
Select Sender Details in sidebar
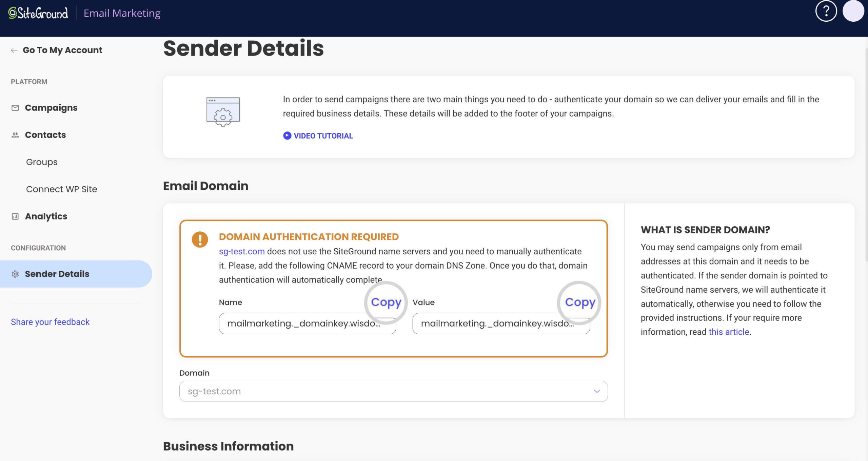click(x=76, y=274)
